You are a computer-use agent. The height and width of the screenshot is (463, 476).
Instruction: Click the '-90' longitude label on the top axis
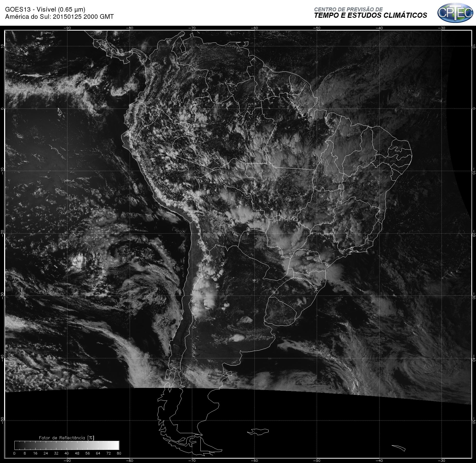[67, 28]
